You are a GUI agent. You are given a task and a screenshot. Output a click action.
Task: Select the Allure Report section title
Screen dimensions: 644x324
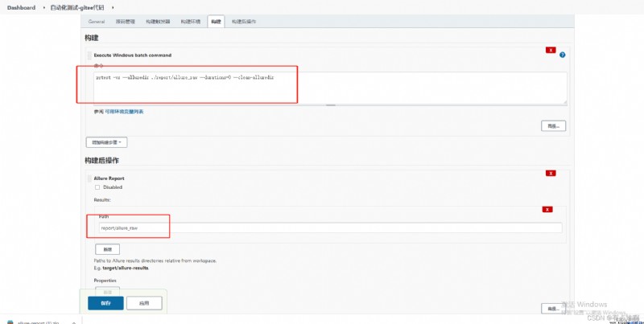coord(109,178)
